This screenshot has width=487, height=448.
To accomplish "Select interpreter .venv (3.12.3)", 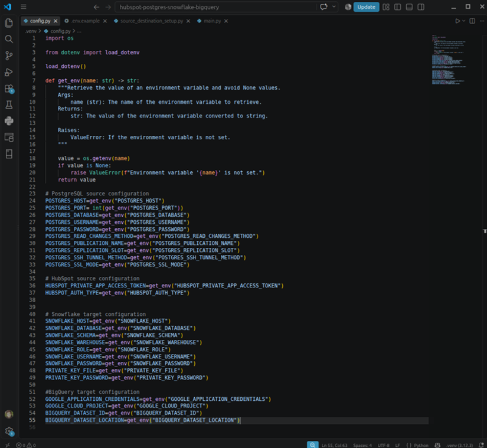I will (x=460, y=445).
